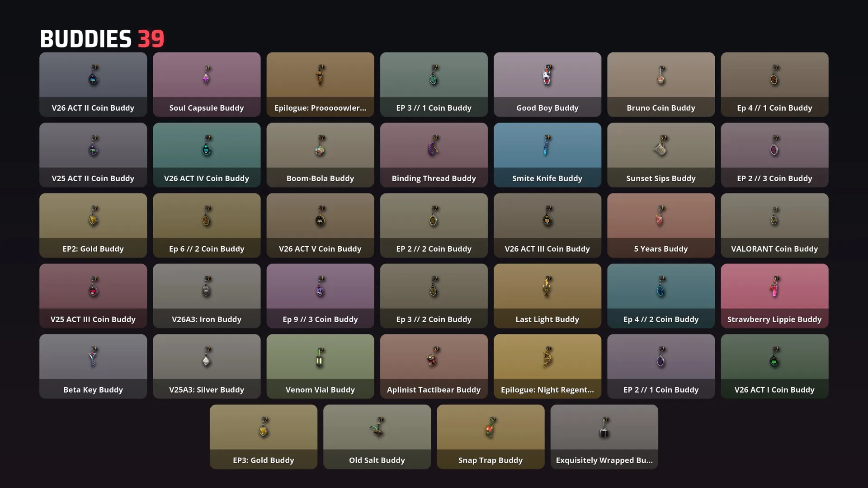Click the VALORANT Coin Buddy card
This screenshot has height=488, width=868.
click(774, 225)
